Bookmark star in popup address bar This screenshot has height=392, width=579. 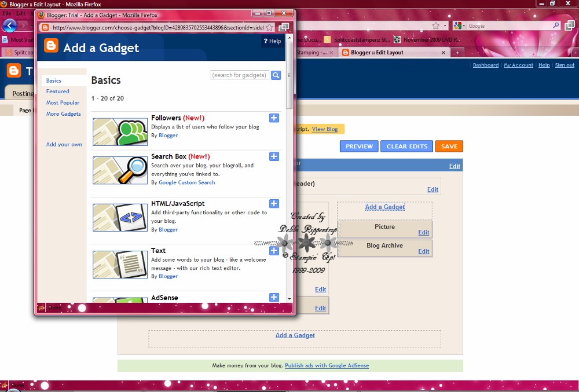(x=270, y=27)
